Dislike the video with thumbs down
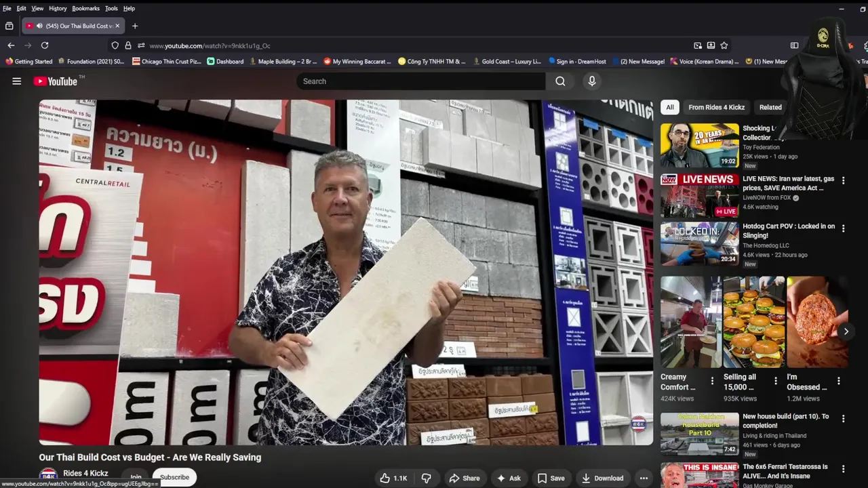Viewport: 868px width, 488px height. click(x=426, y=478)
